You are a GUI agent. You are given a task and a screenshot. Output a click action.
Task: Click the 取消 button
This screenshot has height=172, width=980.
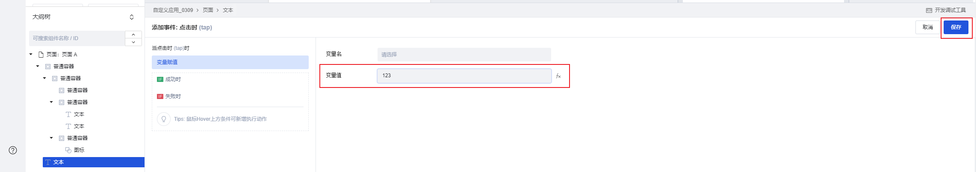point(927,27)
